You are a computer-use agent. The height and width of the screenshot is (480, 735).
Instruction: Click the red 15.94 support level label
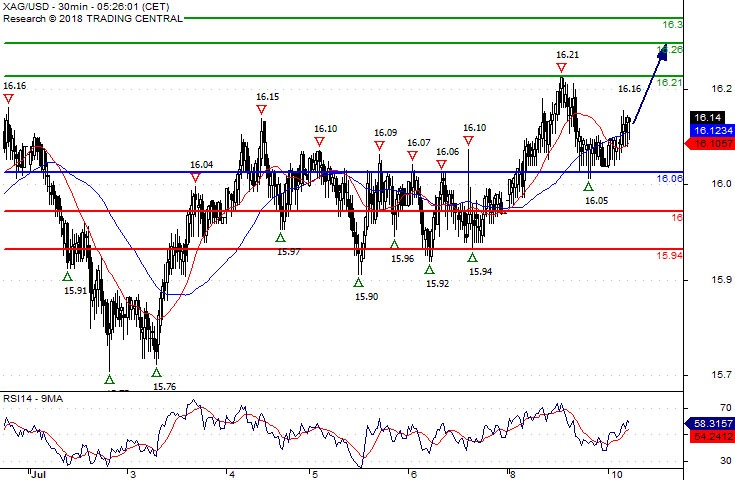tap(669, 255)
